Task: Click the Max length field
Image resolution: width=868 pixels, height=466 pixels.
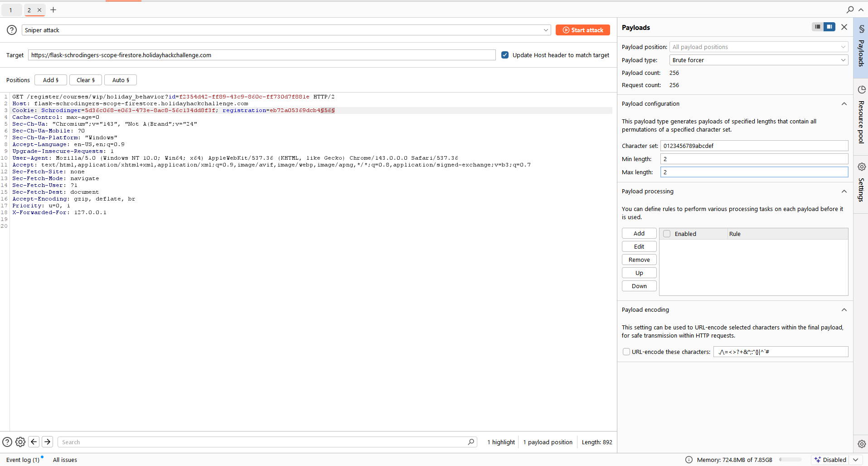Action: (x=754, y=172)
